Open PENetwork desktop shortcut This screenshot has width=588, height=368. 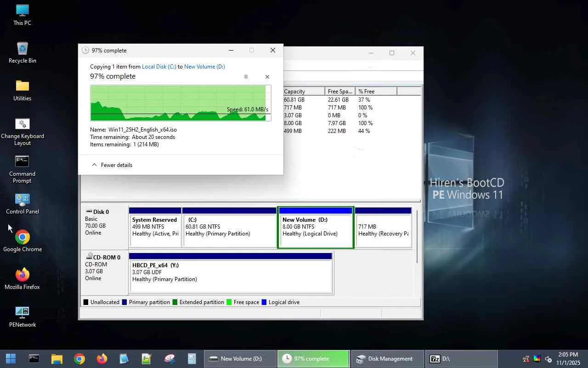[22, 316]
